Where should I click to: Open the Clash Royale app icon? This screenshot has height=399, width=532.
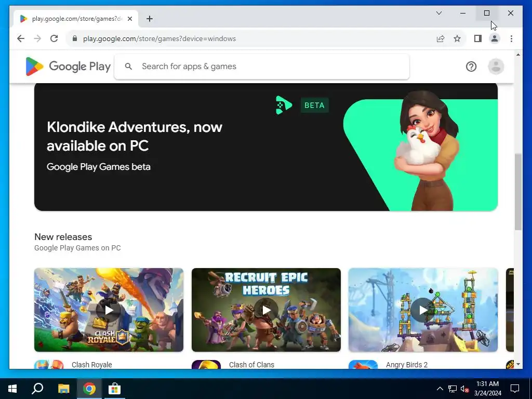[49, 364]
